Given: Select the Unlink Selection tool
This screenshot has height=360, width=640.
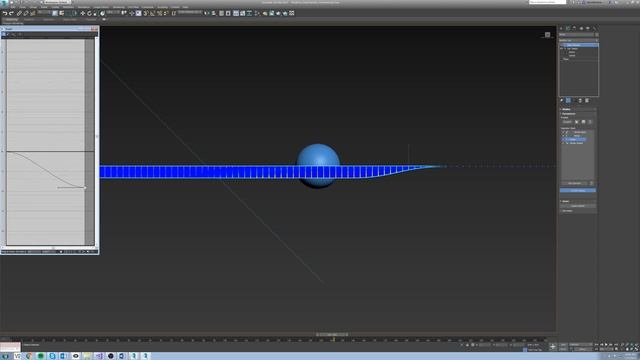Looking at the screenshot, I should 26,13.
